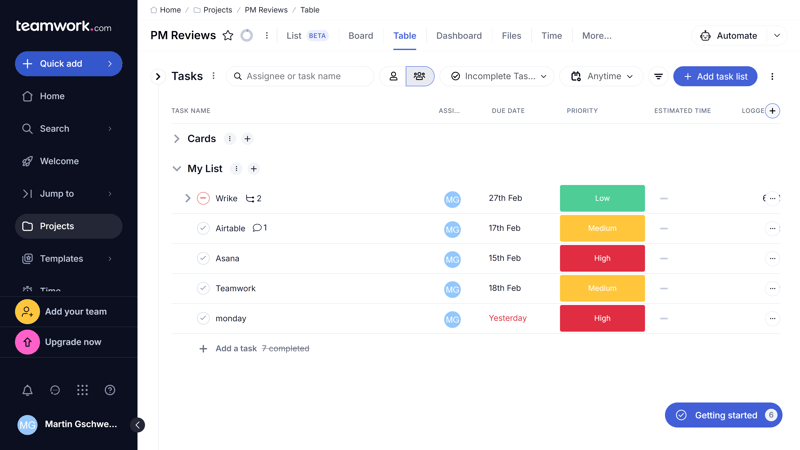Expand the Tasks side panel chevron
The height and width of the screenshot is (450, 800).
pyautogui.click(x=158, y=77)
